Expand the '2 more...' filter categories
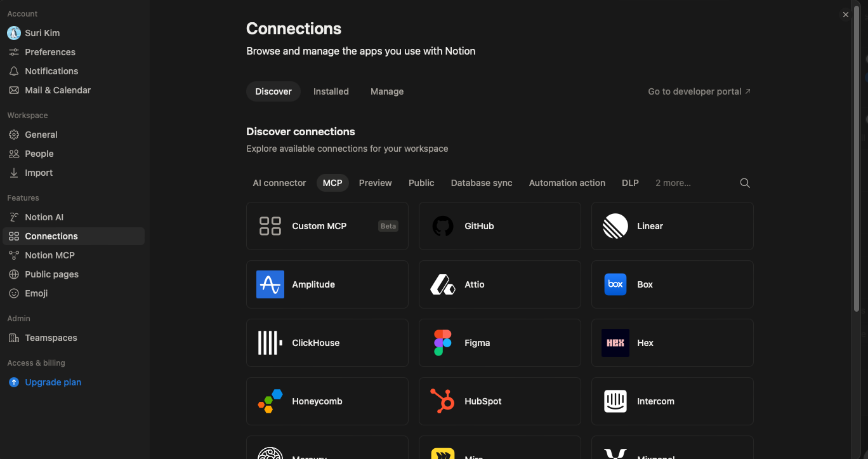 click(x=673, y=183)
